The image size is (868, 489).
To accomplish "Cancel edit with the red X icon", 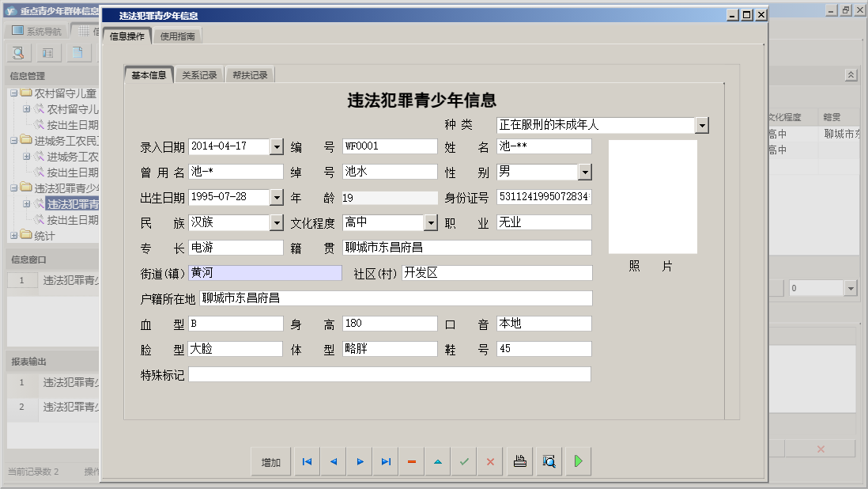I will [490, 462].
